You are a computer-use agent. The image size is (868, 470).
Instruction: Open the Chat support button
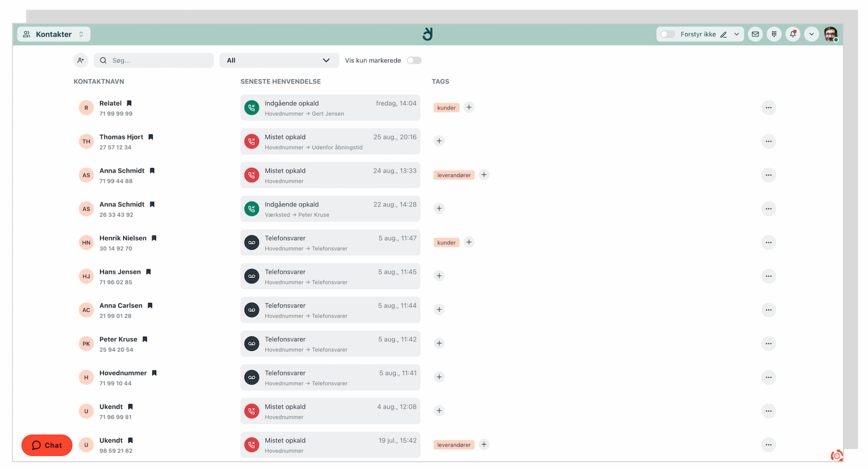click(47, 445)
